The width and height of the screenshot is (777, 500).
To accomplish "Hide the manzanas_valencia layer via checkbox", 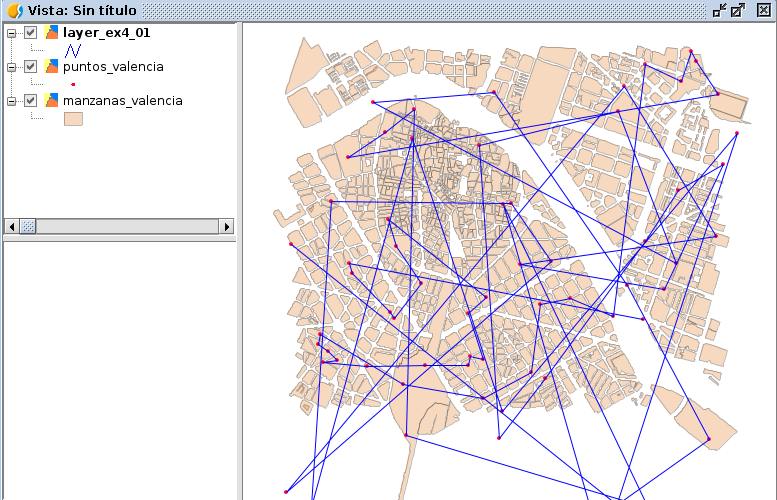I will click(x=31, y=100).
